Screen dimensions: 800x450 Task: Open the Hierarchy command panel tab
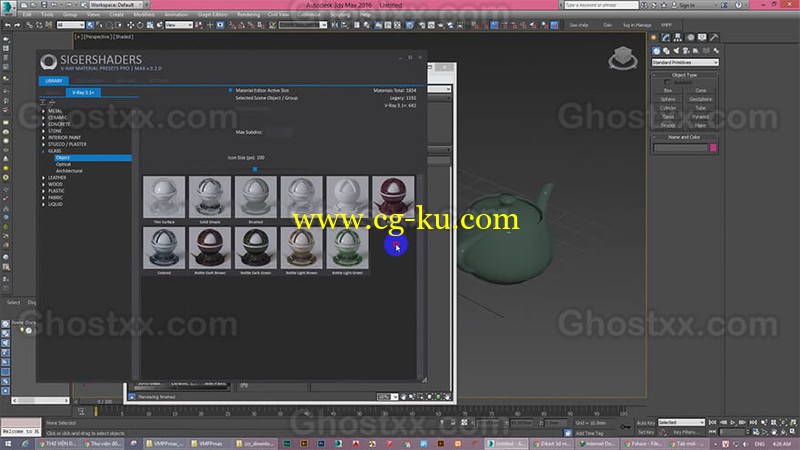pyautogui.click(x=678, y=37)
